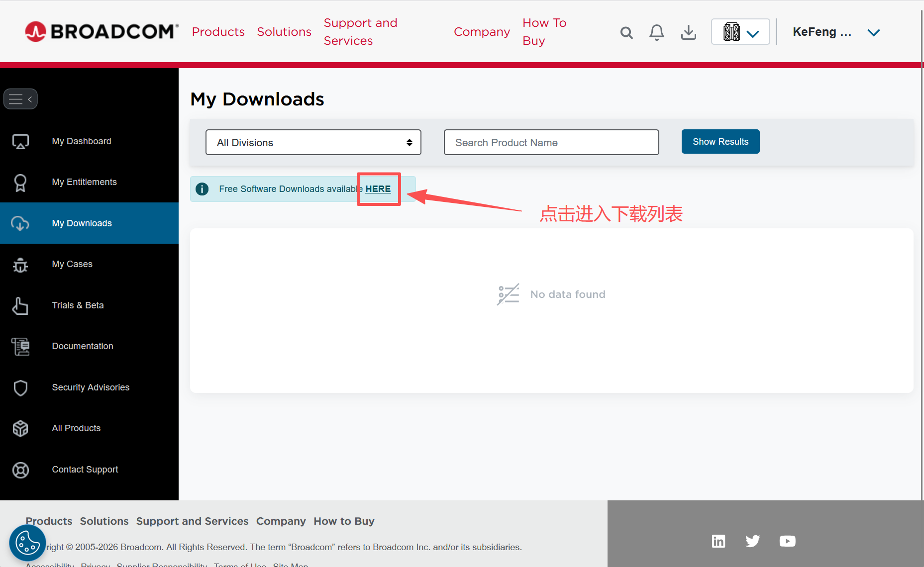The width and height of the screenshot is (924, 567).
Task: Open cookie preferences button
Action: pos(28,543)
